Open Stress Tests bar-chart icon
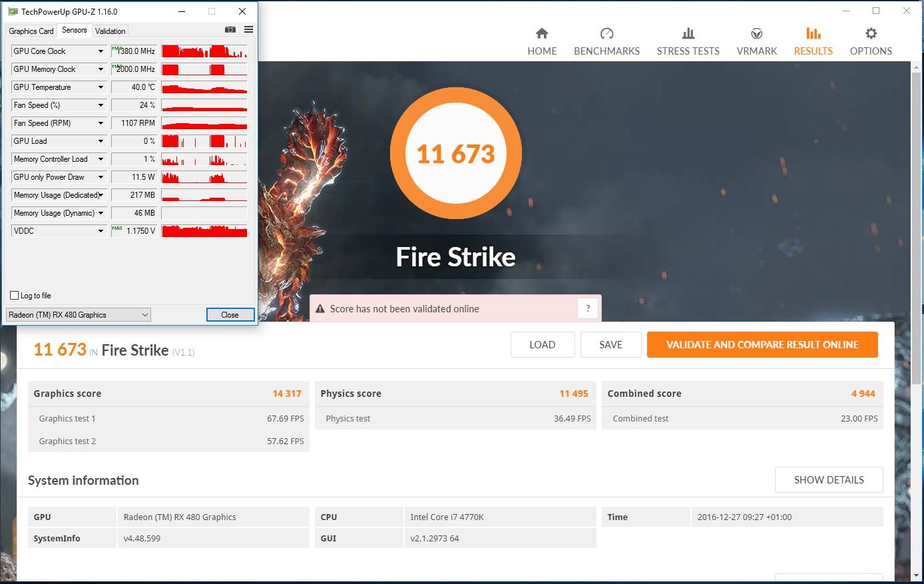The image size is (924, 584). tap(688, 33)
